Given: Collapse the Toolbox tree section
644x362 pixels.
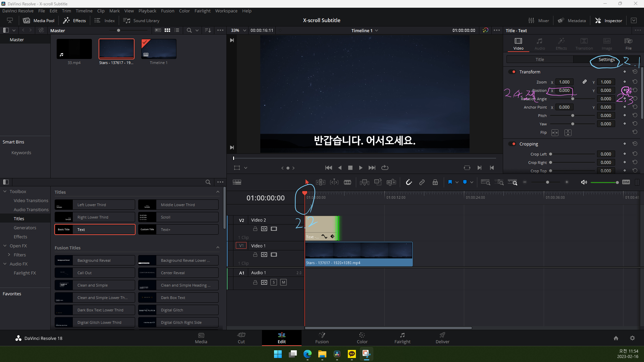Looking at the screenshot, I should pyautogui.click(x=5, y=191).
